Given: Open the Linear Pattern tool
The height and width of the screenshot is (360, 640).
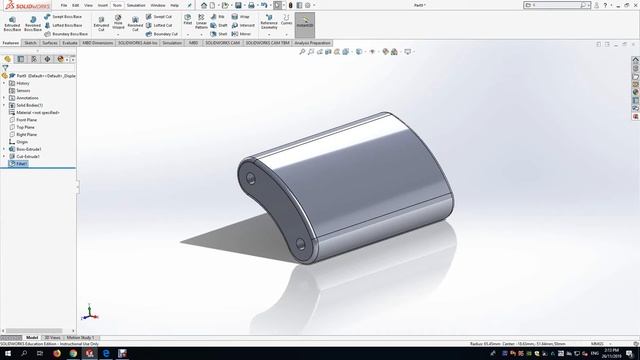Looking at the screenshot, I should (201, 22).
